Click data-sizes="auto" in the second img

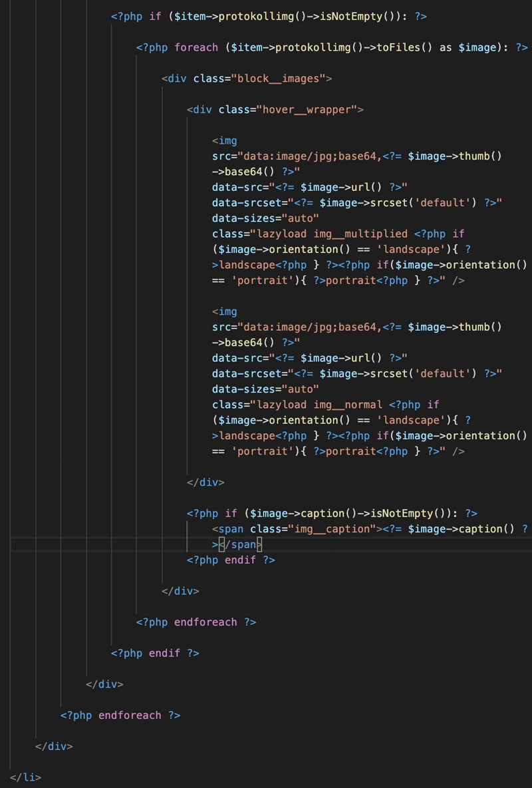pyautogui.click(x=266, y=388)
